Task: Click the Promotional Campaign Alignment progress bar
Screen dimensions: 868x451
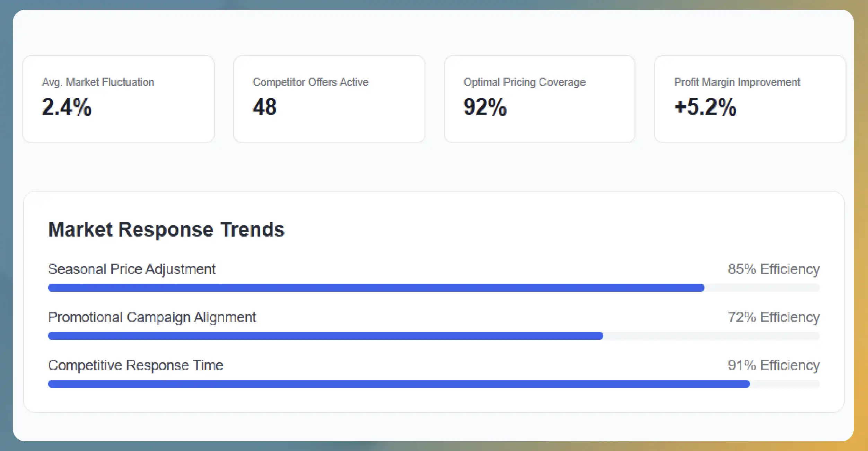Action: [434, 336]
